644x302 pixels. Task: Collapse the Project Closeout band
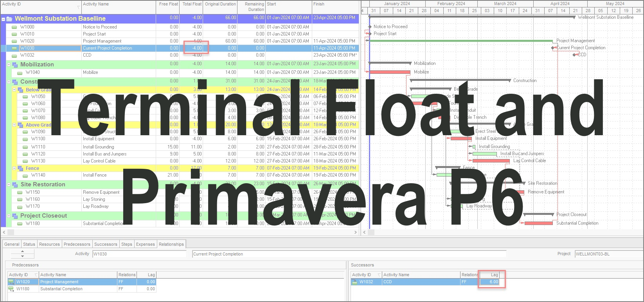[x=9, y=216]
